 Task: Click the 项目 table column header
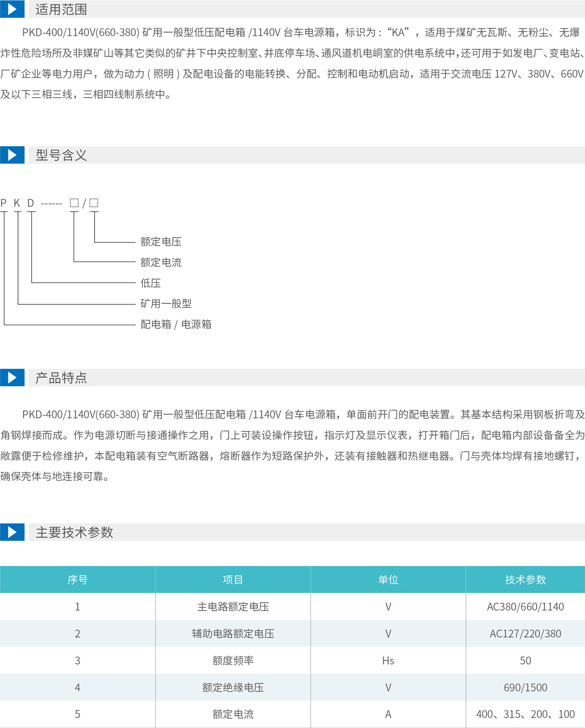pyautogui.click(x=233, y=580)
